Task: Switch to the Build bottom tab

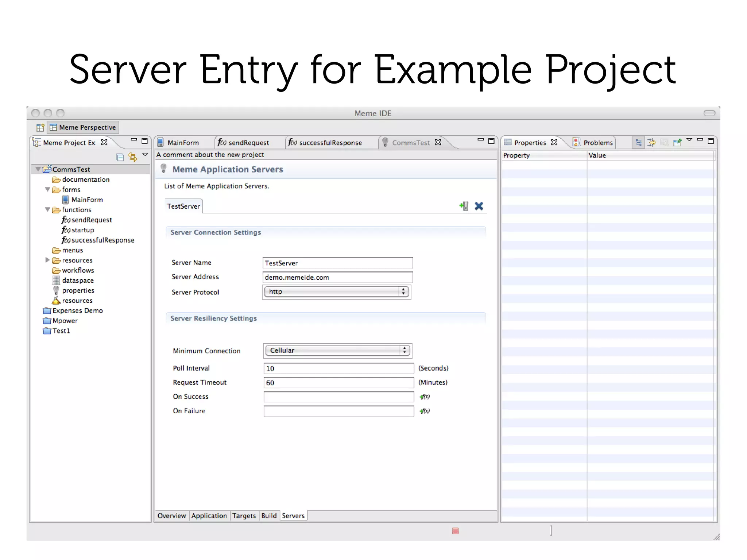Action: (269, 516)
